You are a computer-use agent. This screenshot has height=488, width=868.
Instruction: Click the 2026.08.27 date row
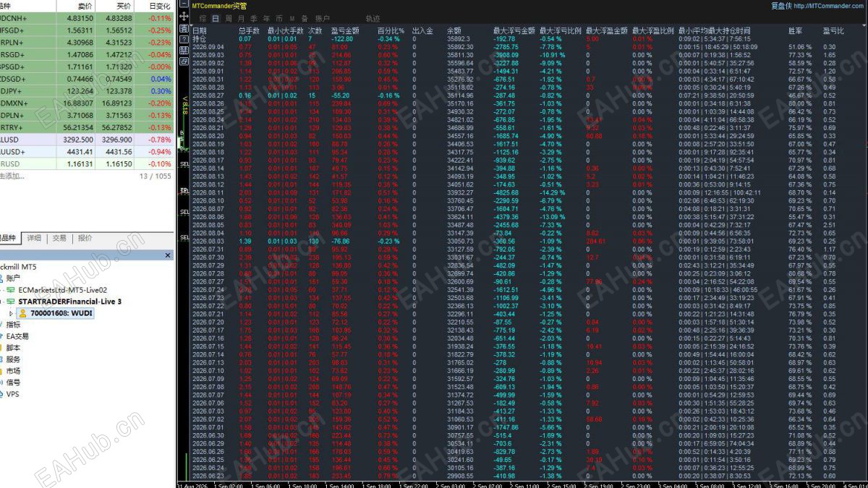[528, 95]
